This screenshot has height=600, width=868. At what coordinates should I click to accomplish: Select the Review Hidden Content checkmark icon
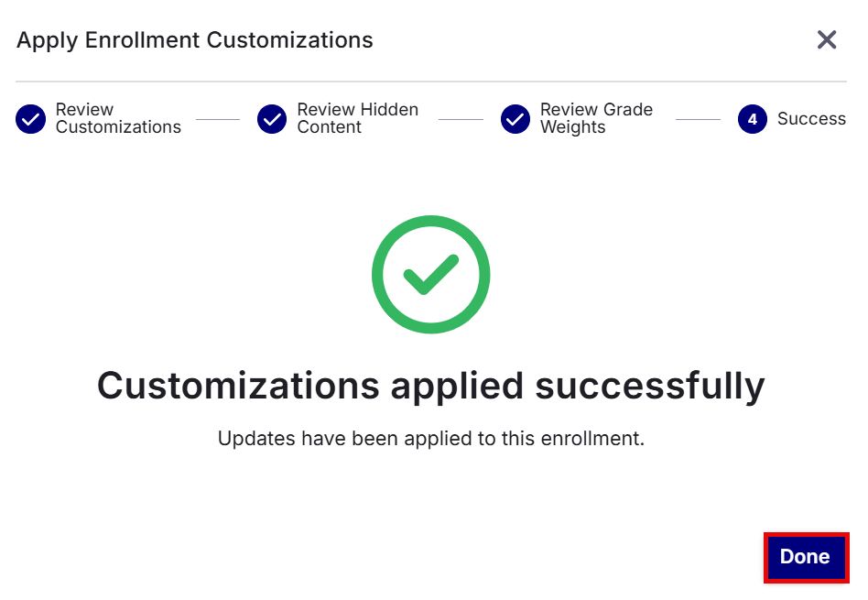pos(272,118)
